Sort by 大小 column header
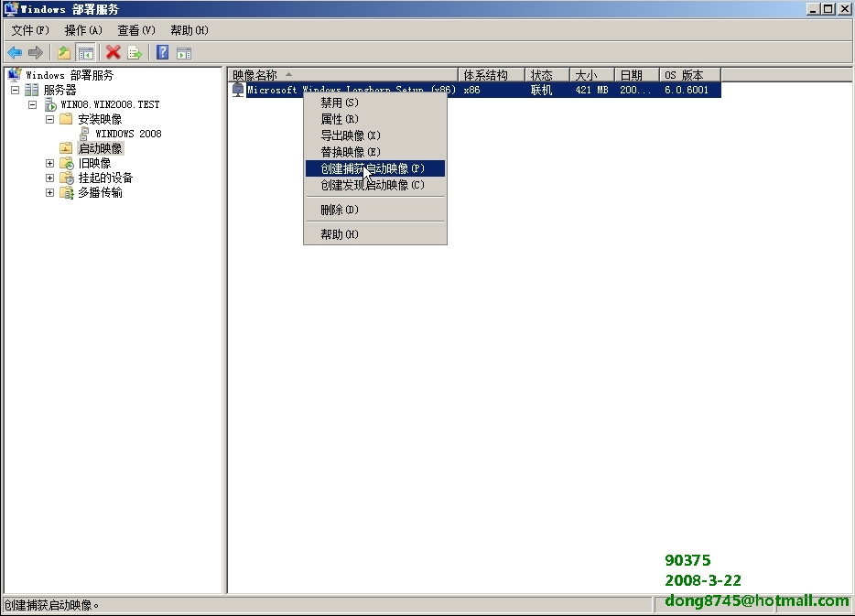The width and height of the screenshot is (855, 616). (592, 75)
